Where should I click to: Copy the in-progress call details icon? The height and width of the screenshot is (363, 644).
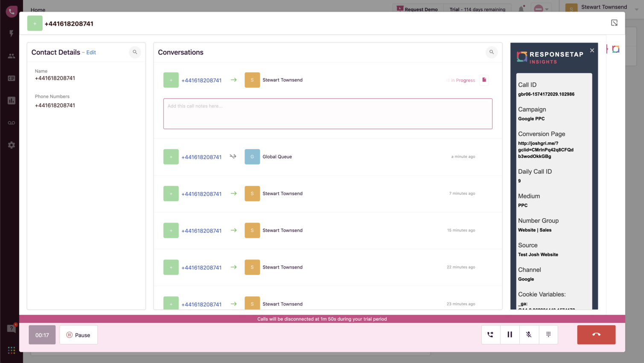click(x=484, y=80)
